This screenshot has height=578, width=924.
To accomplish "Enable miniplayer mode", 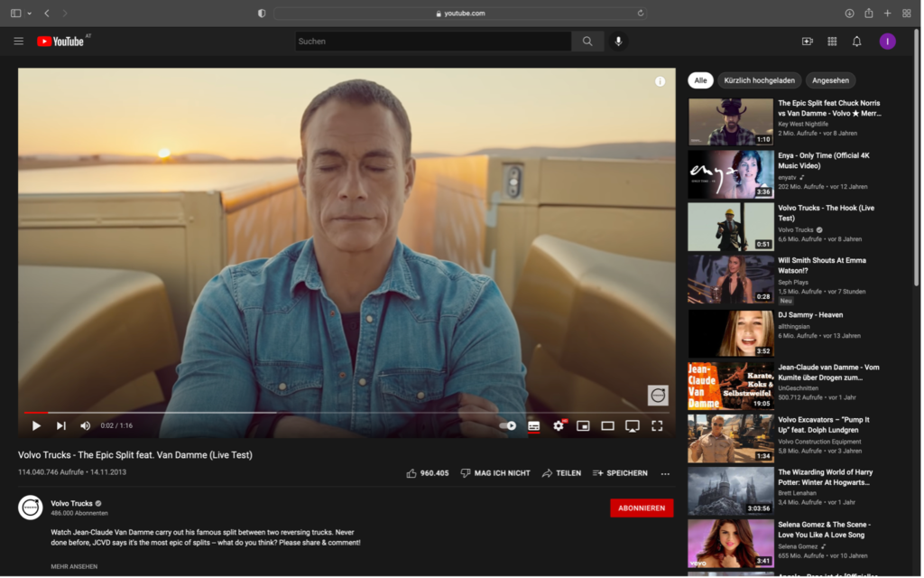I will pos(583,426).
